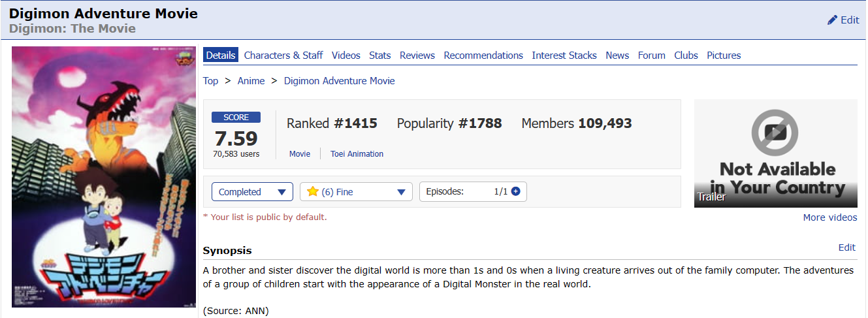Open the Toei Animation studio link
The height and width of the screenshot is (318, 868).
click(x=357, y=154)
